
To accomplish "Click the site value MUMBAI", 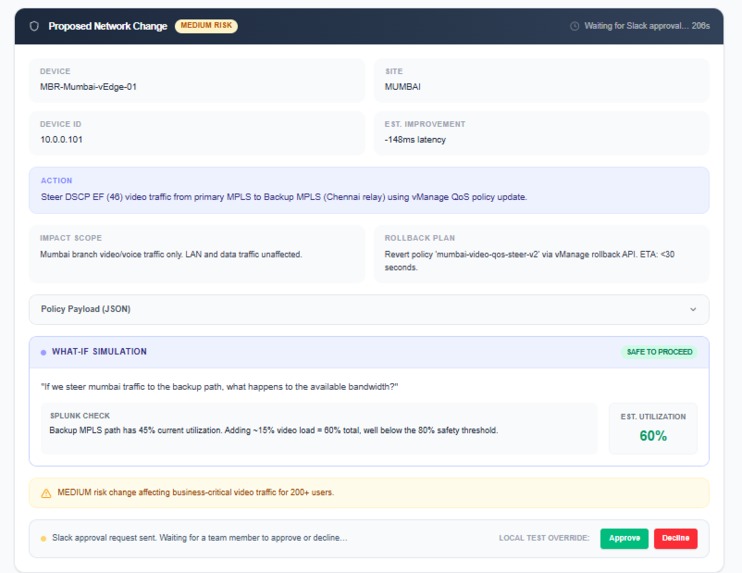I will coord(403,87).
